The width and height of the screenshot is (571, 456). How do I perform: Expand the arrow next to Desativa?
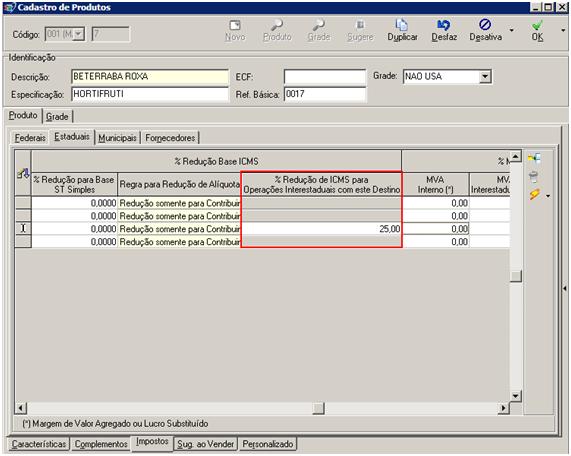pyautogui.click(x=512, y=31)
